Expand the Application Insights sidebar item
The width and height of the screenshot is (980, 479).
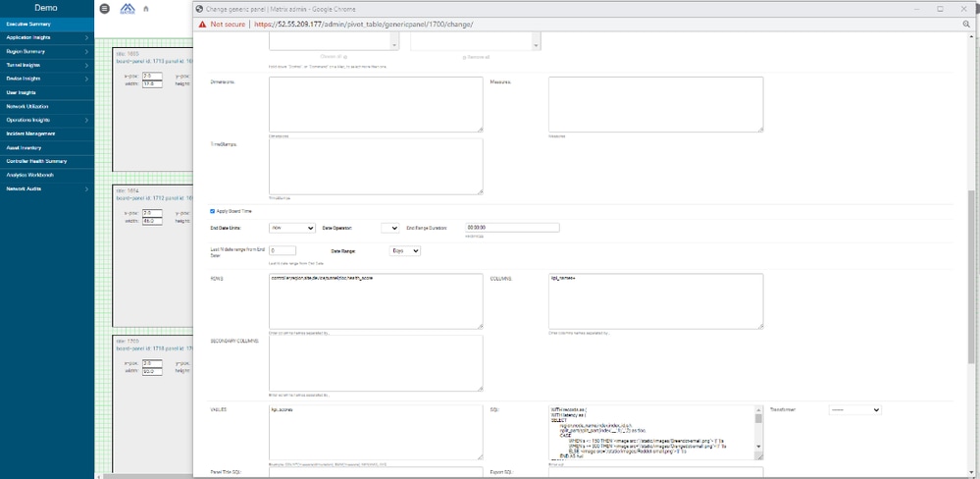(86, 38)
